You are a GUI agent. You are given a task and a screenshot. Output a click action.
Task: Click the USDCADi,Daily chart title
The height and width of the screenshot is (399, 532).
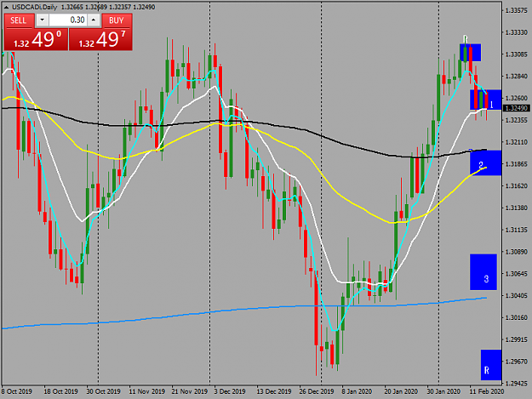35,7
